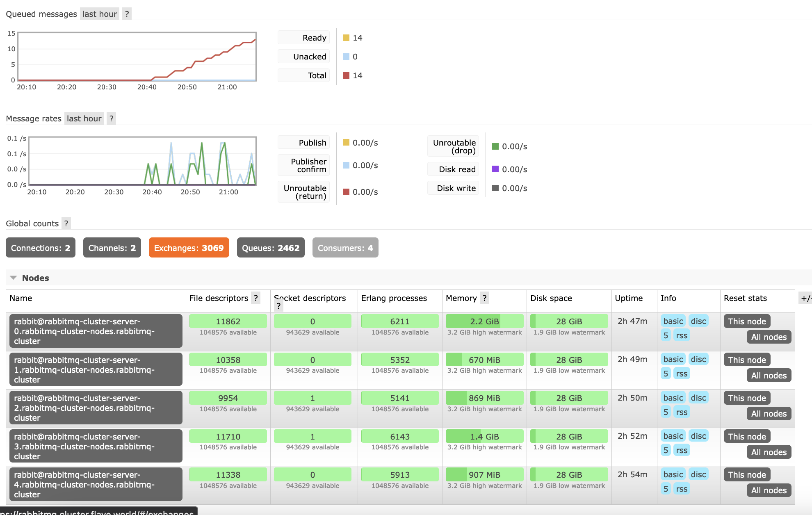Click Socket descriptors help question mark
The height and width of the screenshot is (515, 812).
click(278, 306)
